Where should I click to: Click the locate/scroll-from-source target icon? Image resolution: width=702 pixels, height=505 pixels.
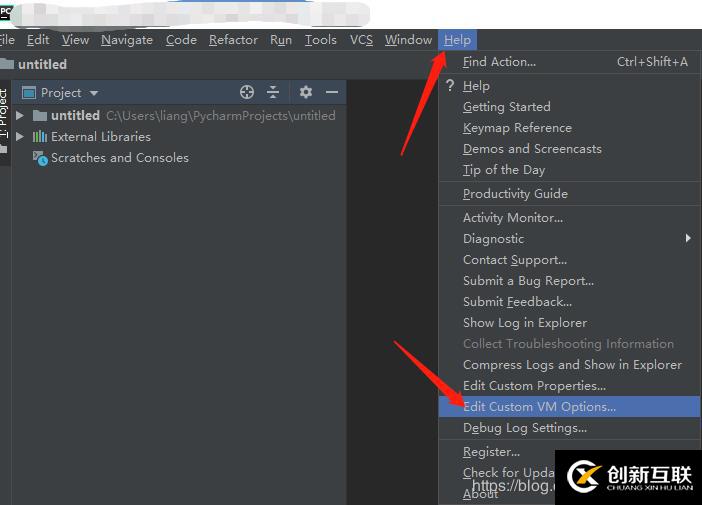(x=247, y=92)
